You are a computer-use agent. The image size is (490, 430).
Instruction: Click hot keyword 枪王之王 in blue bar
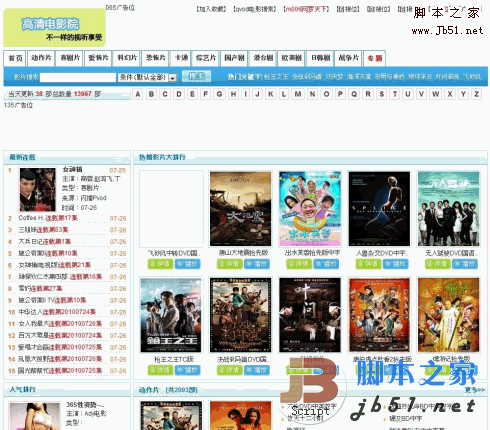point(276,77)
